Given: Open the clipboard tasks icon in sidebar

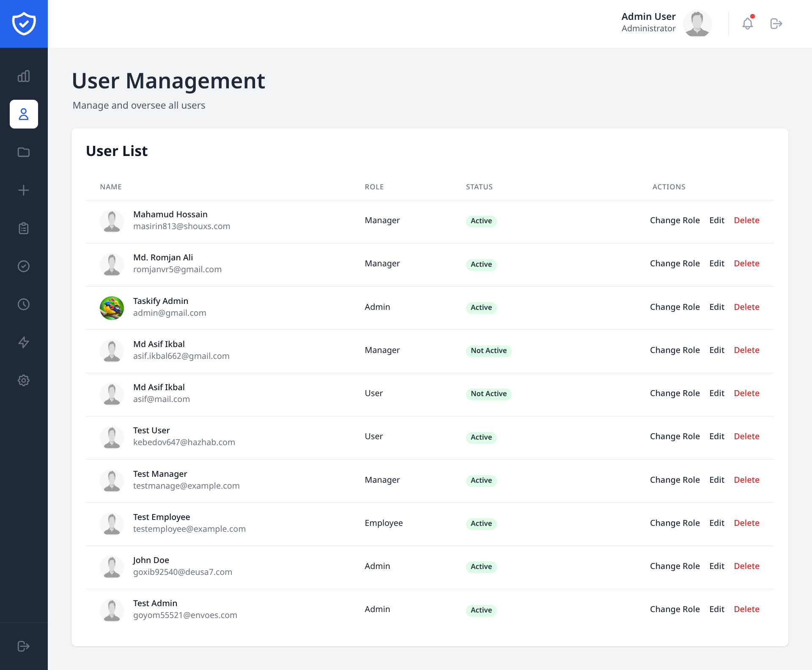Looking at the screenshot, I should coord(24,228).
